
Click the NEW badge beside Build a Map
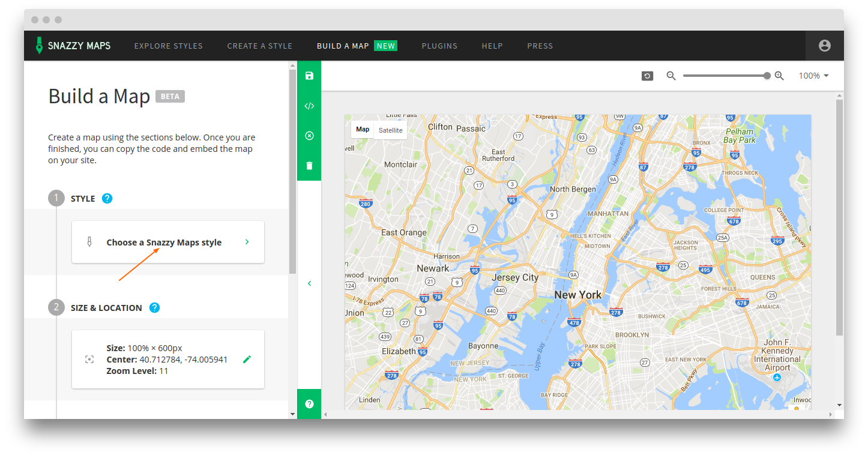pos(385,46)
